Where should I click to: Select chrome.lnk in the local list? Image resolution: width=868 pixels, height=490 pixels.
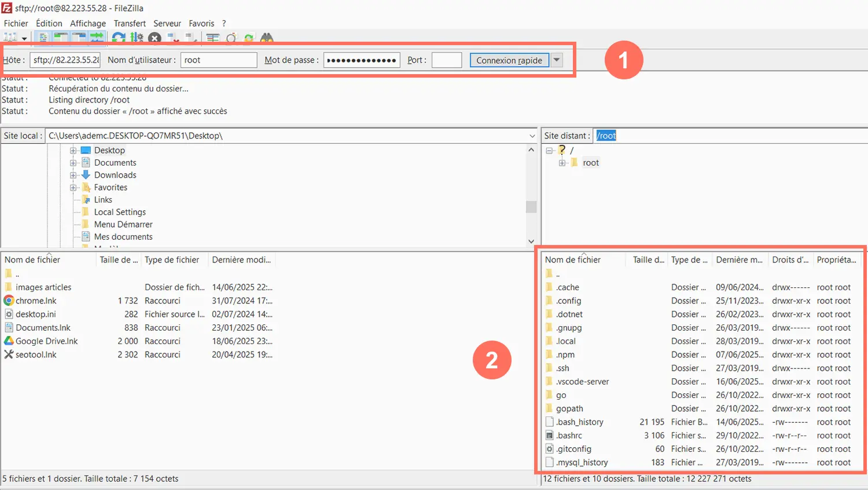(x=36, y=301)
